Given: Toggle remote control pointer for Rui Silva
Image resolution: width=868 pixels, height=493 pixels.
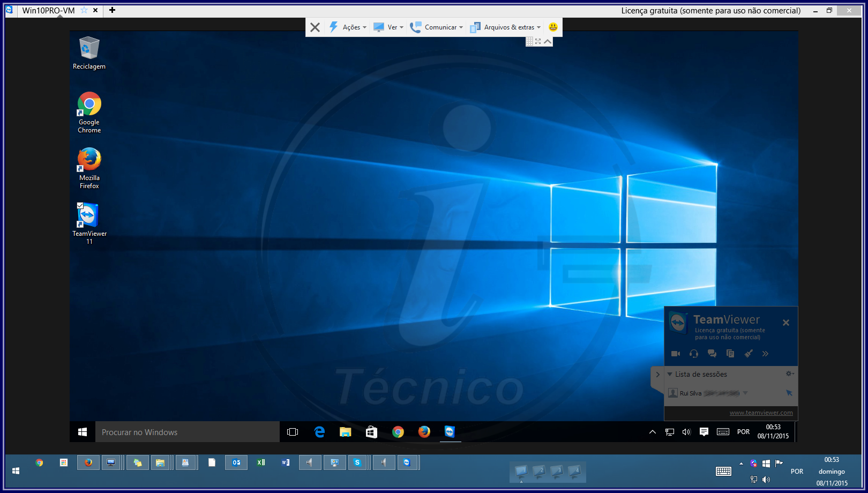Looking at the screenshot, I should [789, 393].
